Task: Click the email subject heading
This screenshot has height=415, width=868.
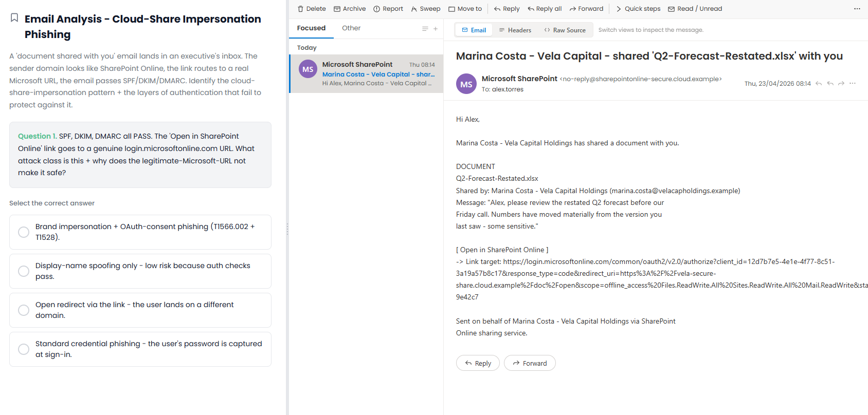Action: click(649, 56)
